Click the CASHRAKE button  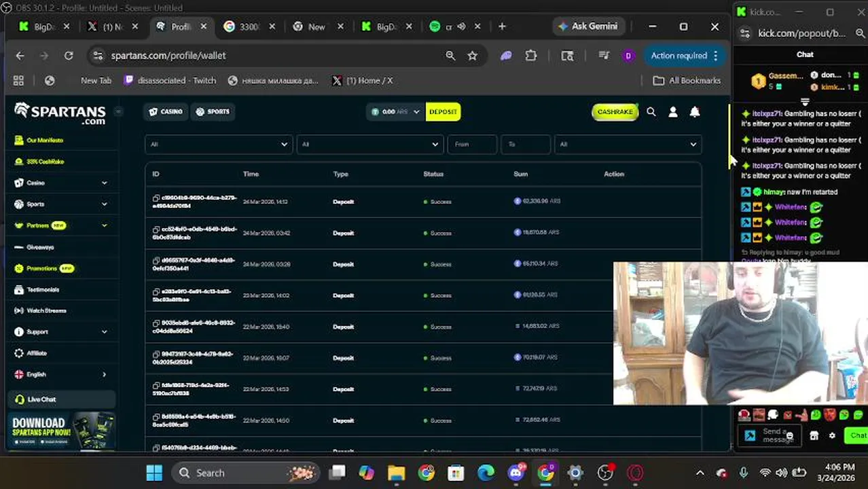tap(615, 111)
